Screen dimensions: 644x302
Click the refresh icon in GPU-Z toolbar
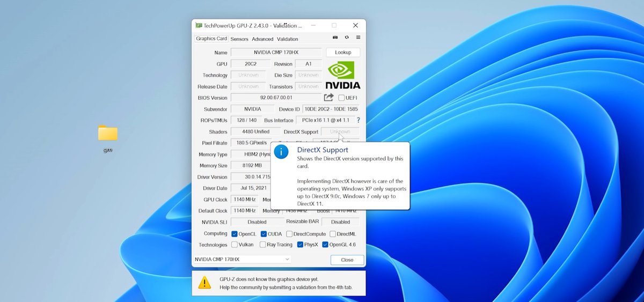[x=347, y=38]
